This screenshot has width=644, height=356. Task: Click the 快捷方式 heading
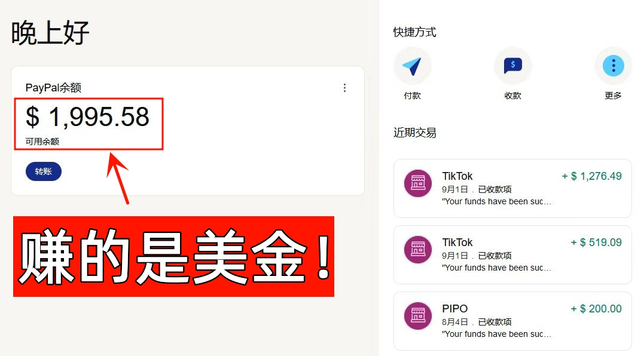(x=415, y=32)
